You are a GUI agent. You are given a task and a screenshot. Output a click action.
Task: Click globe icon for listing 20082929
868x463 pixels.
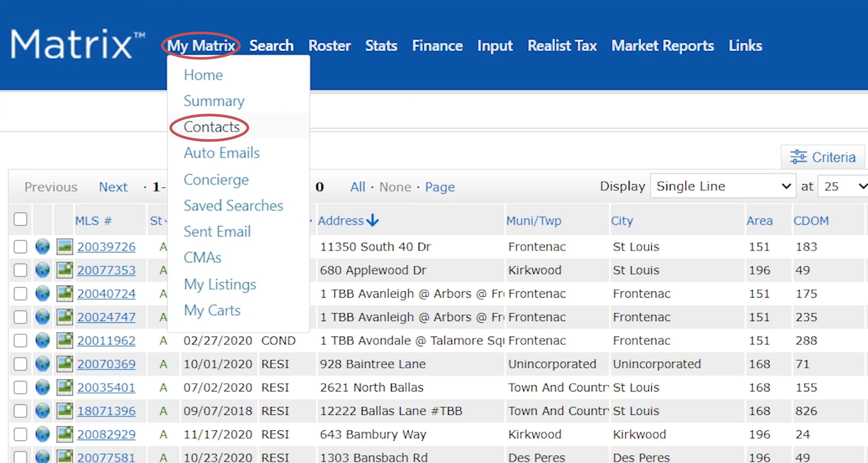pos(42,434)
